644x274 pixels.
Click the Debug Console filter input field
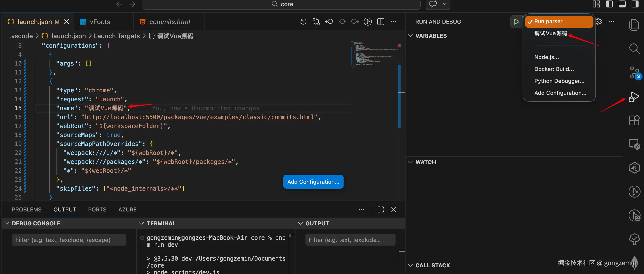[69, 240]
